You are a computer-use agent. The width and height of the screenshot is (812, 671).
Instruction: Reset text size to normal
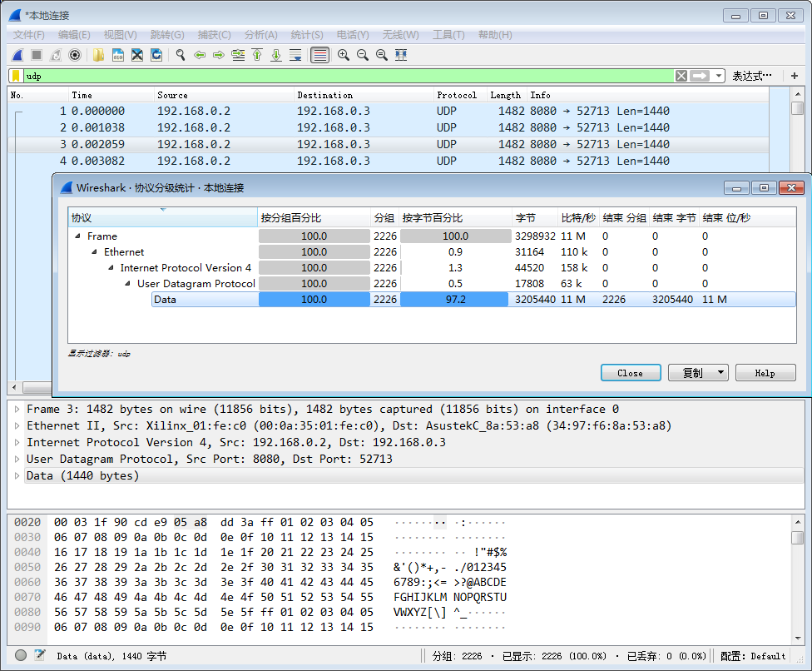tap(382, 55)
